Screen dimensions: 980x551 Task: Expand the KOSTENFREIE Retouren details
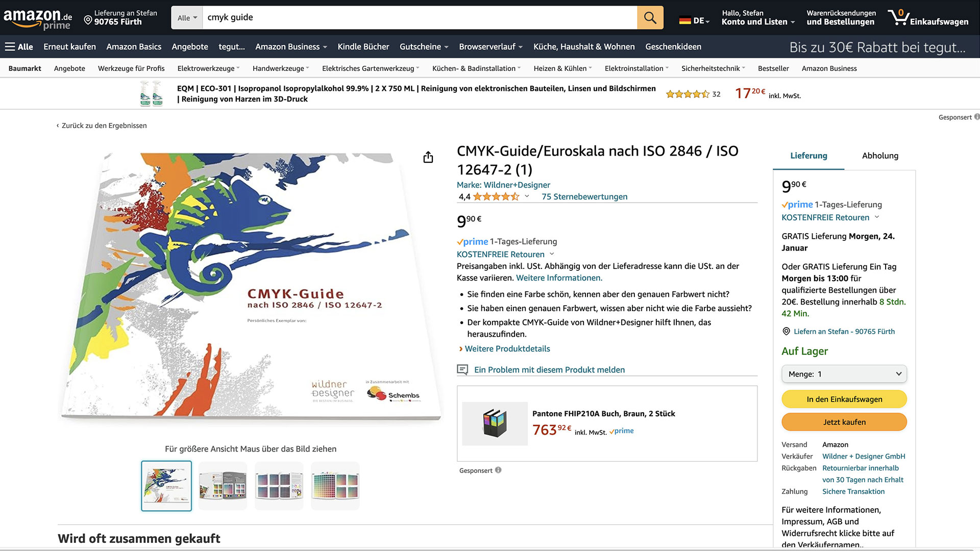(x=551, y=254)
